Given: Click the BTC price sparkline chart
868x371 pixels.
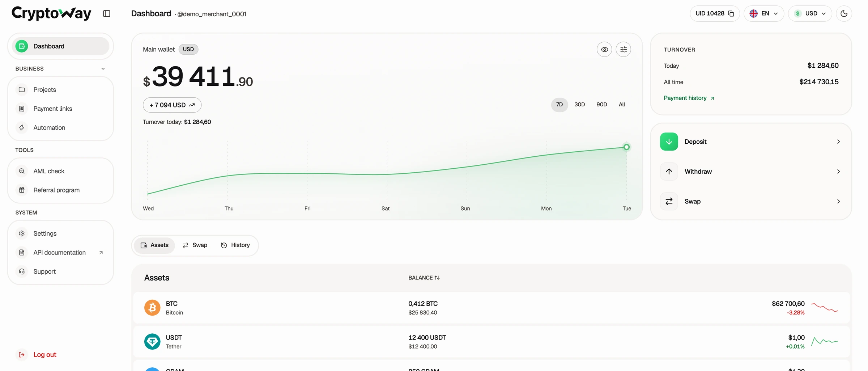Looking at the screenshot, I should tap(825, 308).
